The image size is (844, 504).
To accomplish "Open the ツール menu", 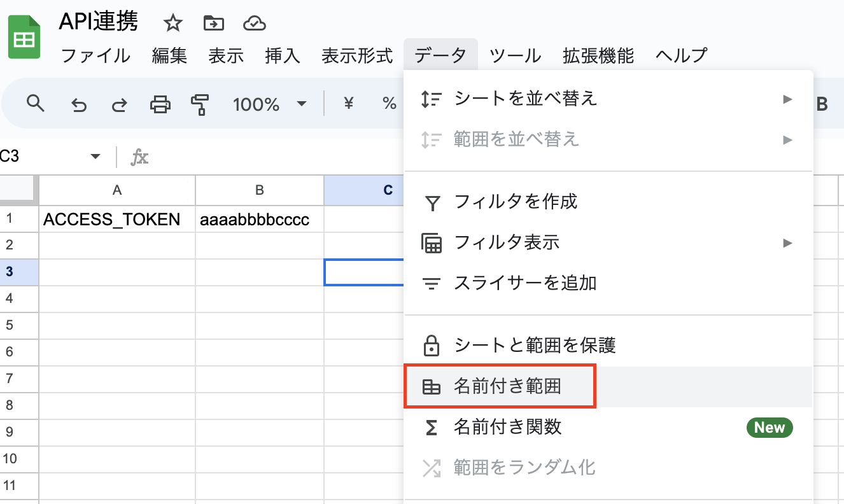I will point(515,55).
